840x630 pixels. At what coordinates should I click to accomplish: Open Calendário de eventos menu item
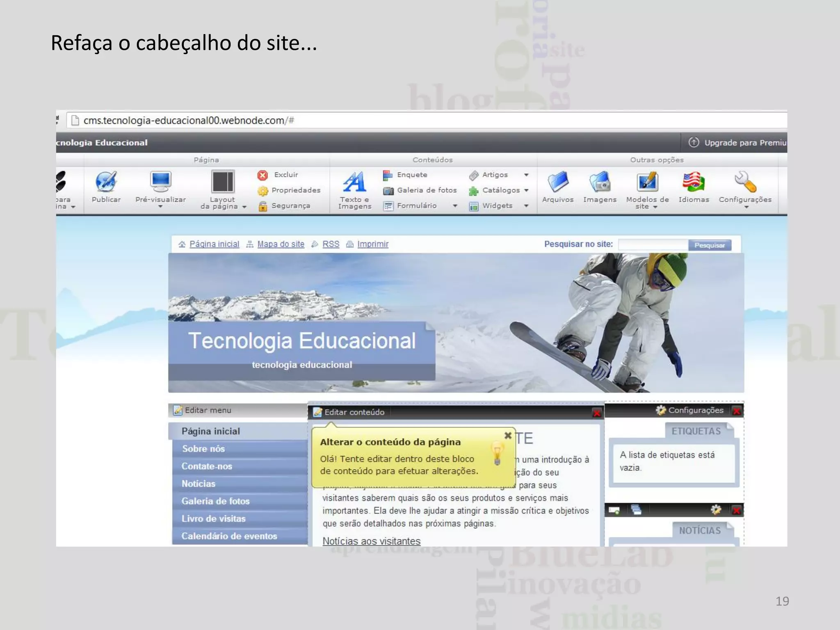240,536
